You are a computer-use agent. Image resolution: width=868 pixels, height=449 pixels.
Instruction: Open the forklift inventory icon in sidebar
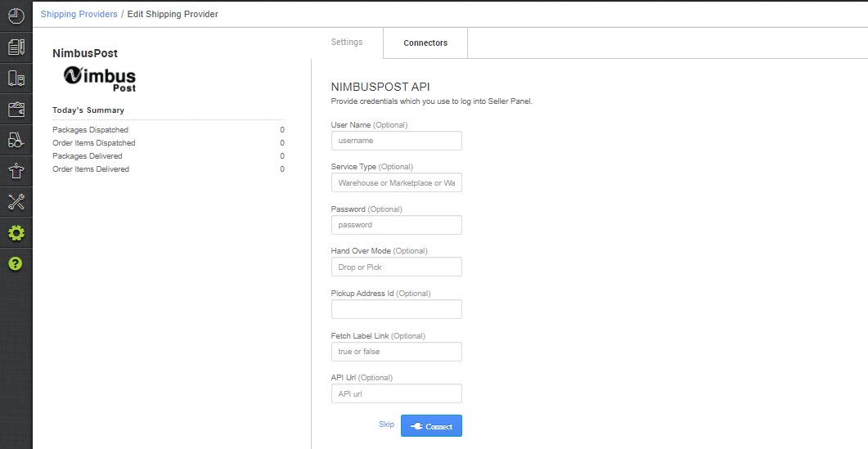coord(16,140)
